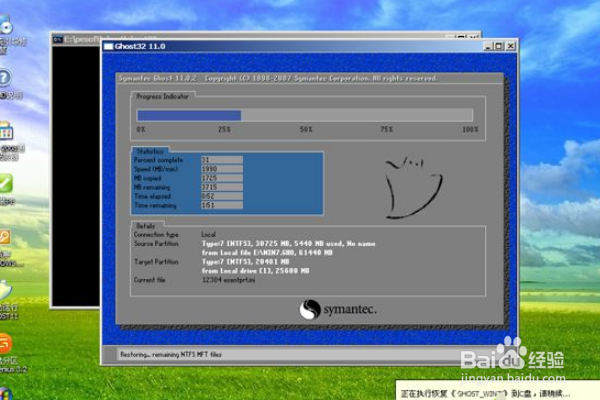The height and width of the screenshot is (400, 600).
Task: Click the Percent complete value 31
Action: [x=222, y=160]
